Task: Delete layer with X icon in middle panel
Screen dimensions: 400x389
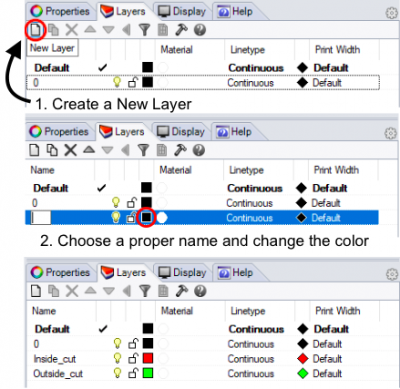Action: 70,150
